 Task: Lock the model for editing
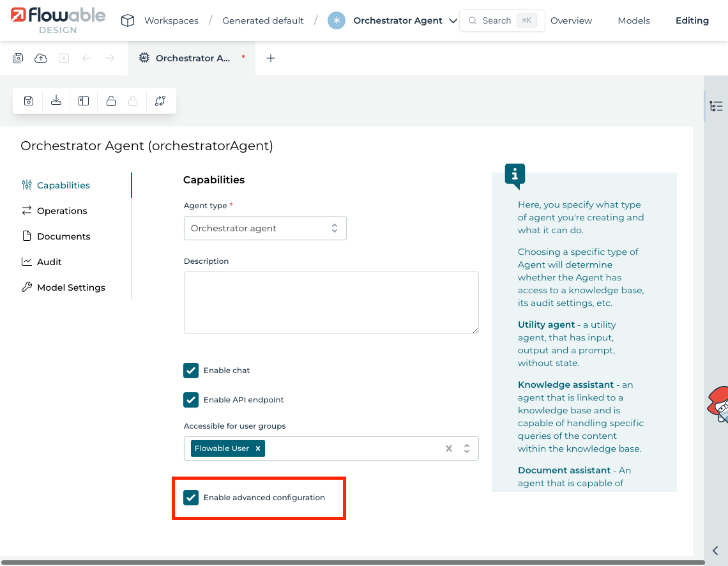110,100
